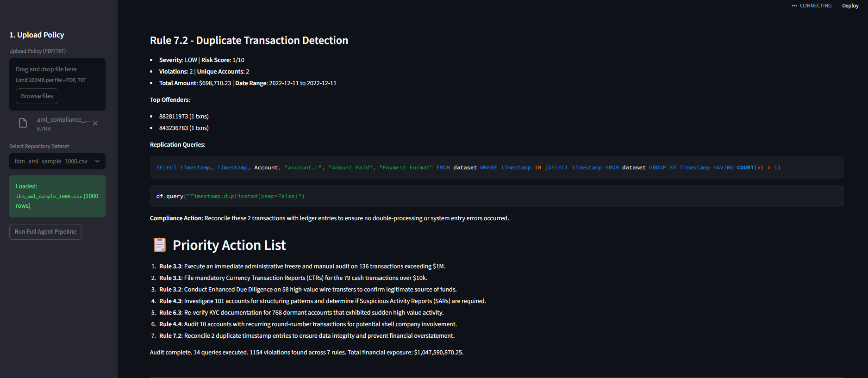Click the Compliance Action reconcile paragraph

[330, 218]
